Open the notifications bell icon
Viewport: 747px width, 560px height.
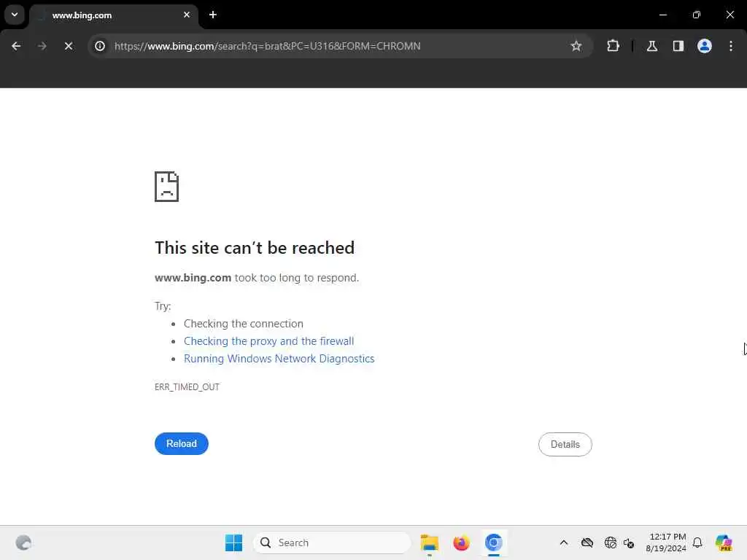tap(697, 542)
